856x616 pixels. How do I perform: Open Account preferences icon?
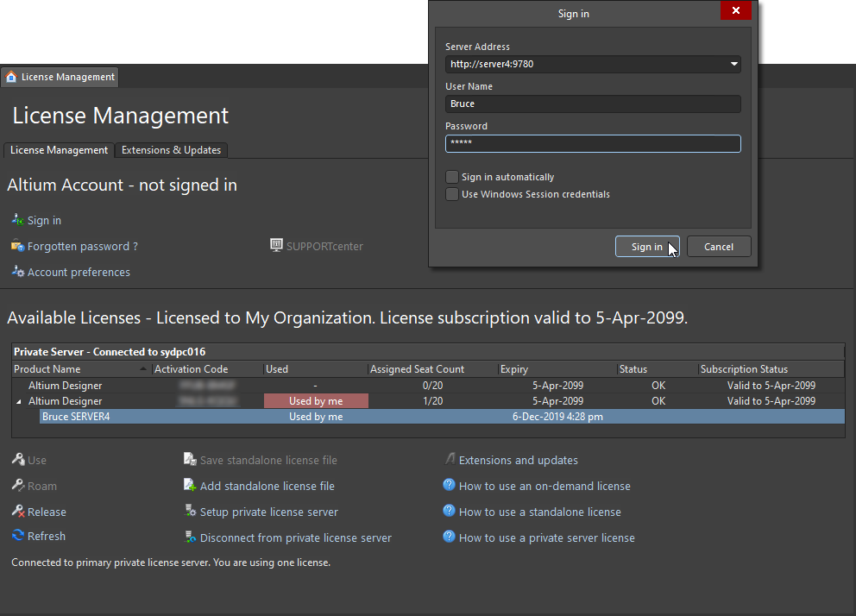tap(17, 272)
